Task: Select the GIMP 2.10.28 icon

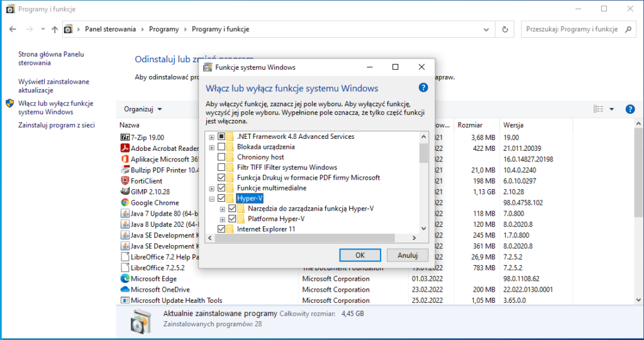Action: pos(125,192)
